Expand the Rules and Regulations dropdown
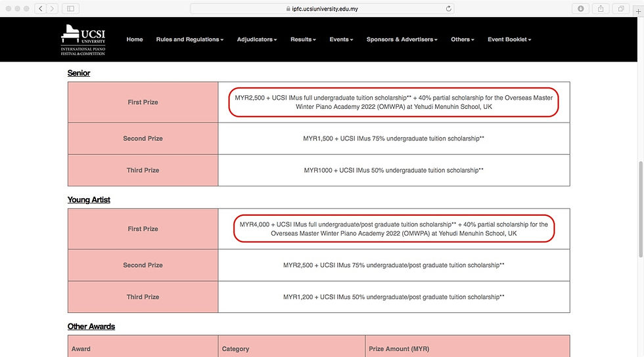Screen dimensions: 644x357 click(190, 39)
